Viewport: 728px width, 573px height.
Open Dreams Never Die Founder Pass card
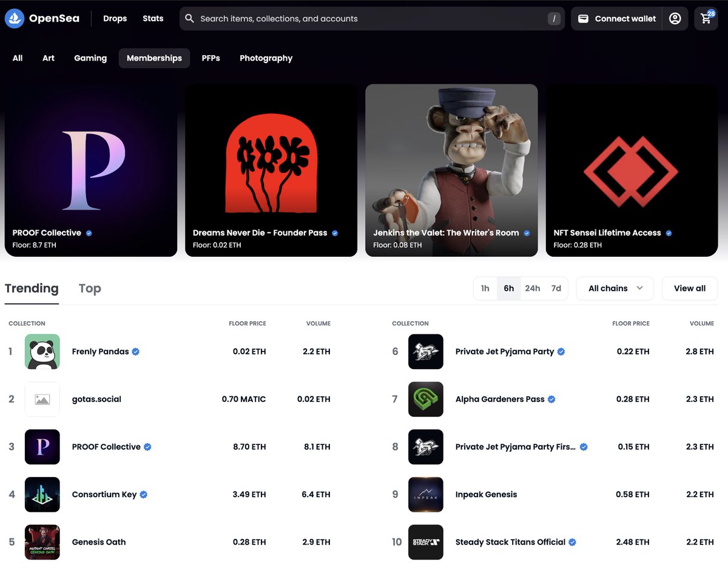(271, 171)
